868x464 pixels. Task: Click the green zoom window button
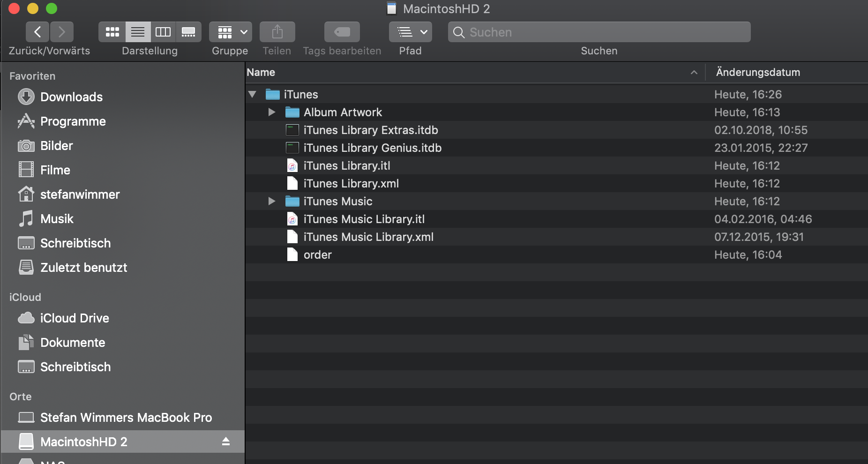(52, 8)
